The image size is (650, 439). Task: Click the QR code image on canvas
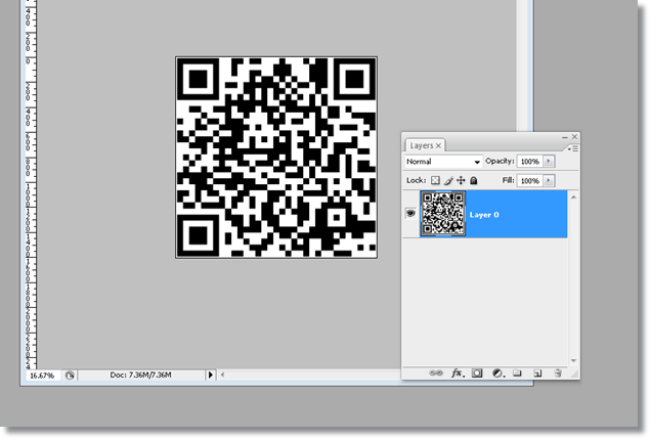(276, 158)
